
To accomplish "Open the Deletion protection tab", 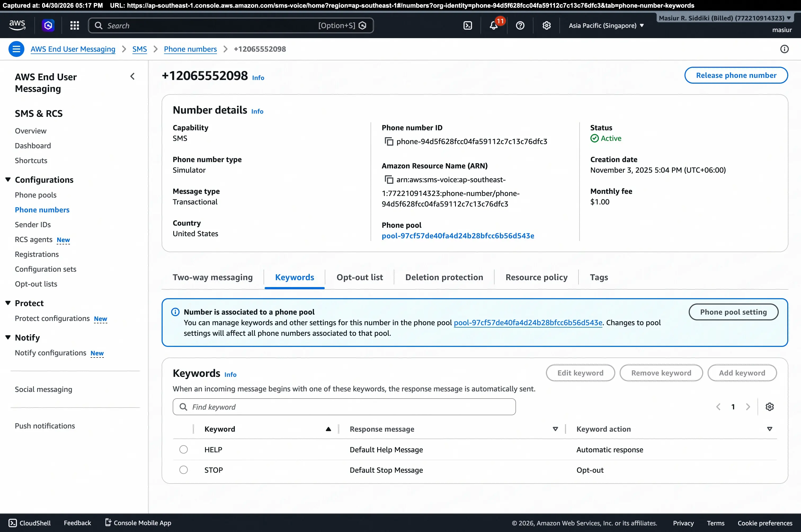I will click(444, 277).
